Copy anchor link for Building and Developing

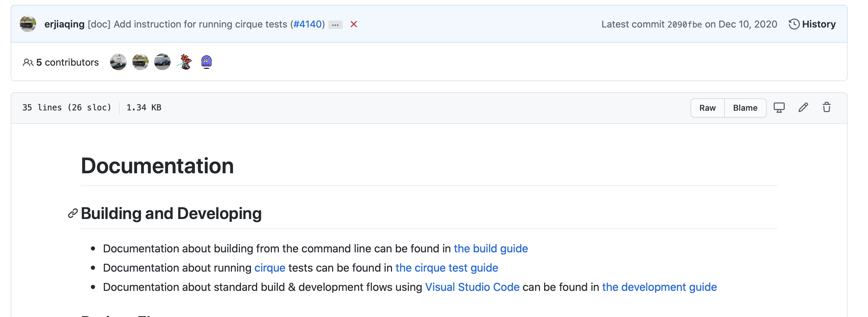click(73, 214)
